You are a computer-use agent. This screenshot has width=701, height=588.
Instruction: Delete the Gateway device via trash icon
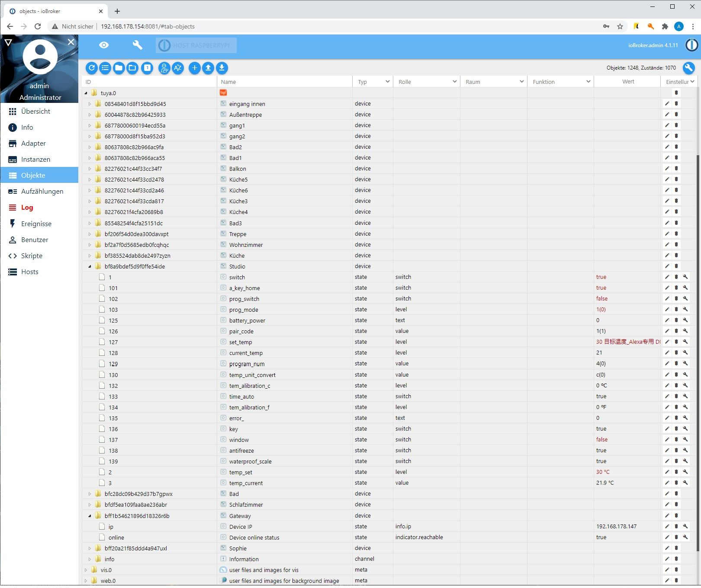[x=676, y=515]
